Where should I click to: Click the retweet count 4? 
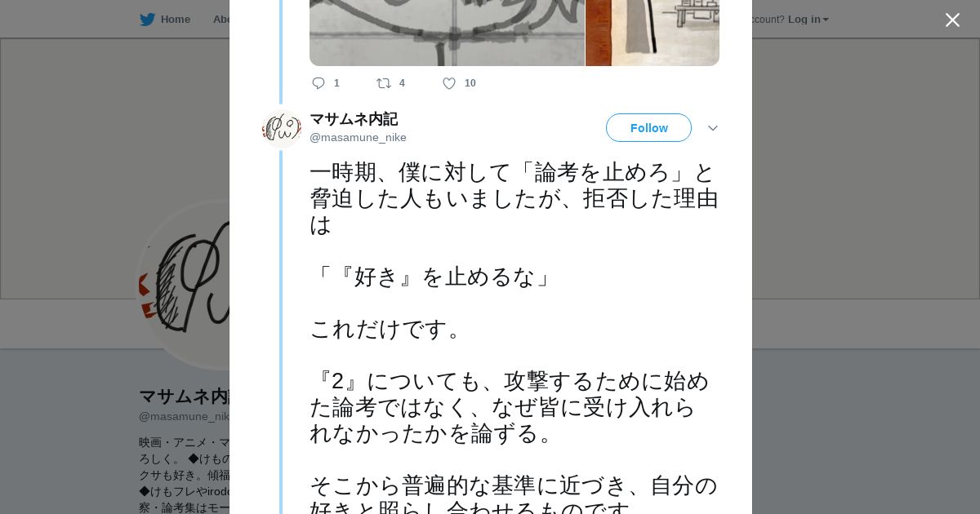[x=402, y=83]
